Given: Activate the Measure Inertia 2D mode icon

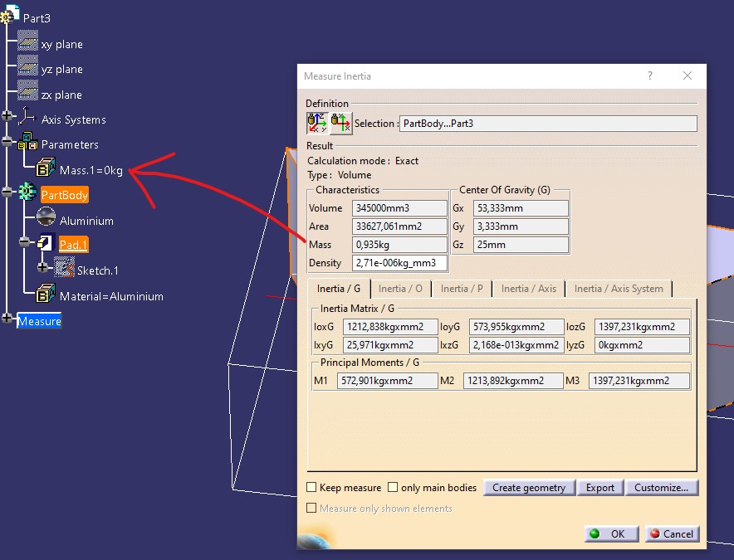Looking at the screenshot, I should [x=340, y=124].
